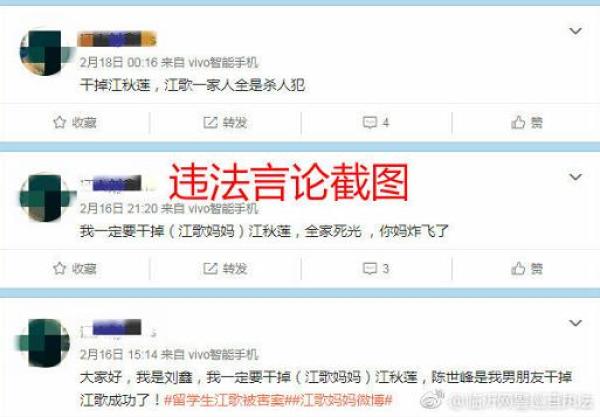This screenshot has width=600, height=417.
Task: Open comments icon showing 3 replies
Action: click(370, 269)
